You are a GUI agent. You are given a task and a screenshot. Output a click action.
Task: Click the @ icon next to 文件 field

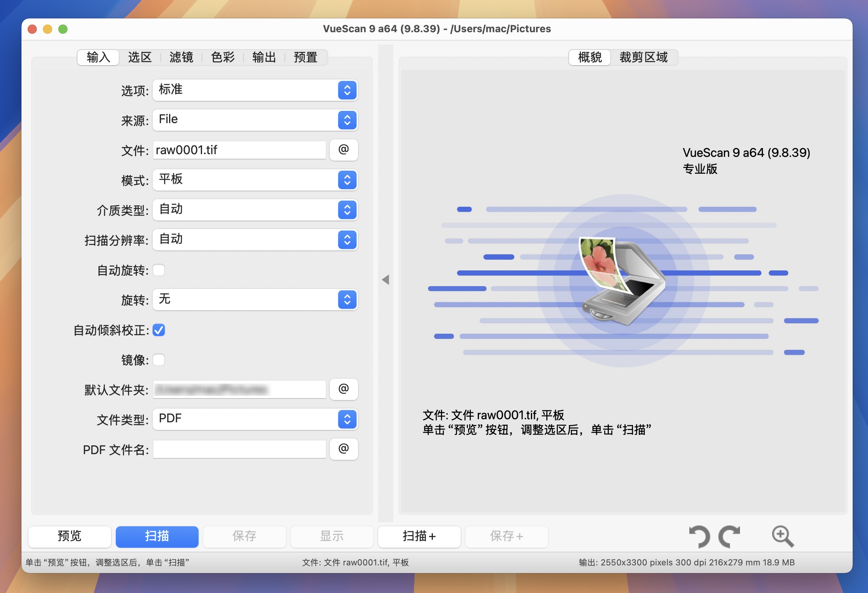coord(344,150)
